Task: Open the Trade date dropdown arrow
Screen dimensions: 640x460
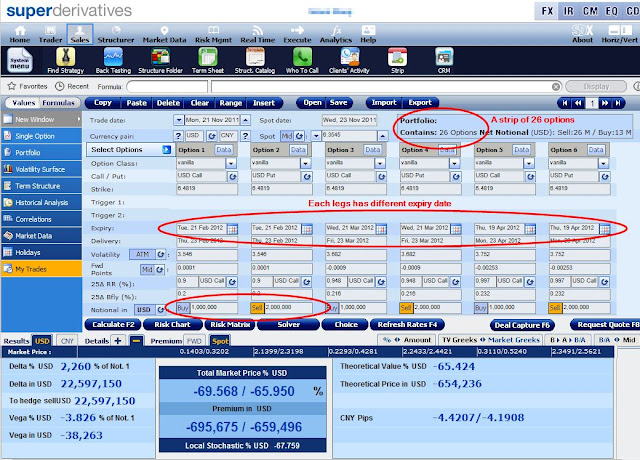Action: [178, 120]
